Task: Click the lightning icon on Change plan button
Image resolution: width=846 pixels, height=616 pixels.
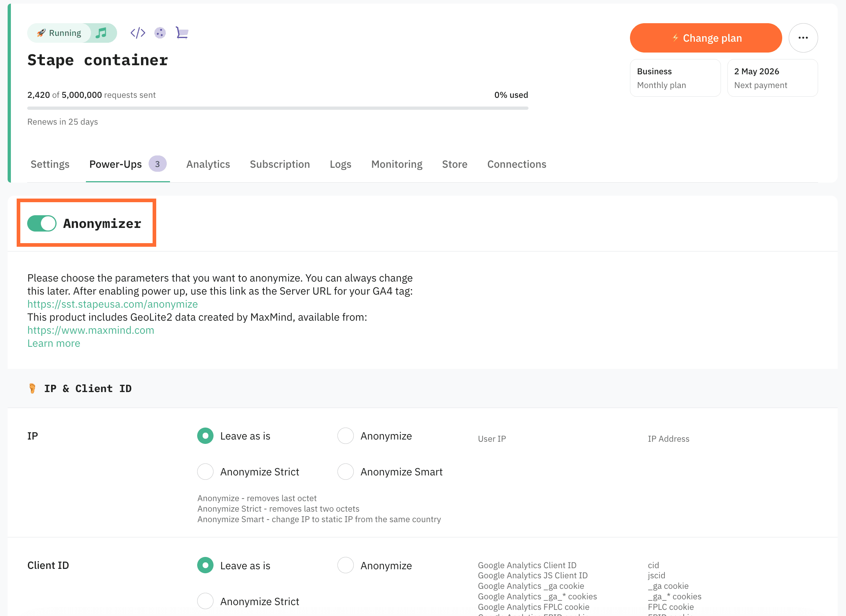Action: tap(675, 37)
